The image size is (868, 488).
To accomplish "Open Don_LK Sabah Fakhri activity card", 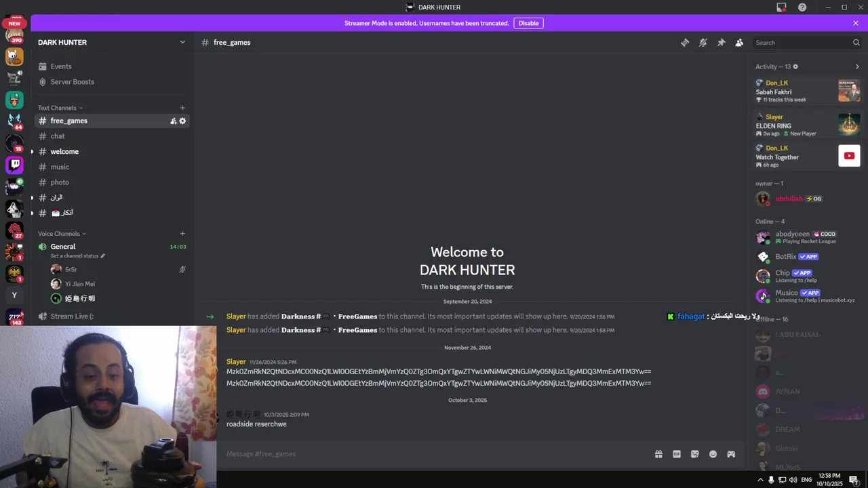I will tap(808, 91).
